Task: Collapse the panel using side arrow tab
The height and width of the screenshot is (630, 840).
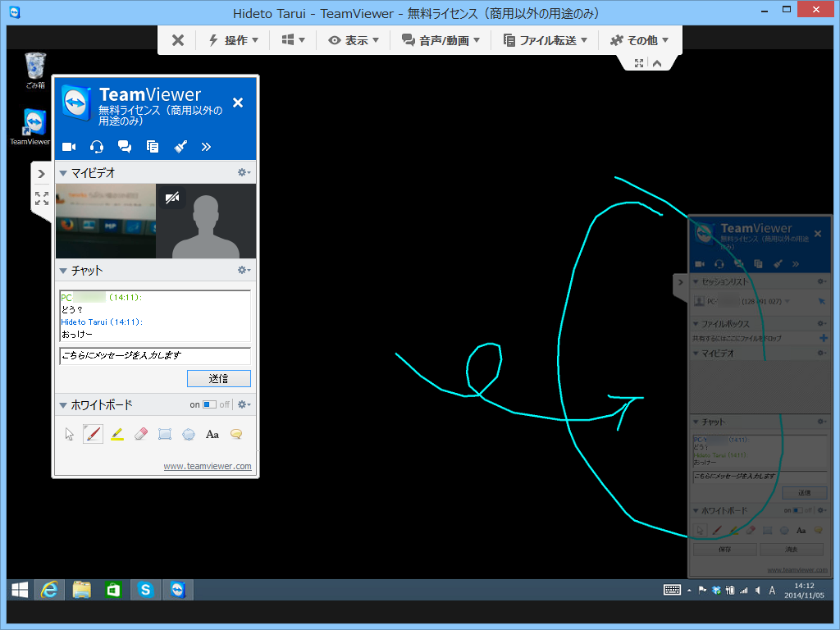Action: (41, 174)
